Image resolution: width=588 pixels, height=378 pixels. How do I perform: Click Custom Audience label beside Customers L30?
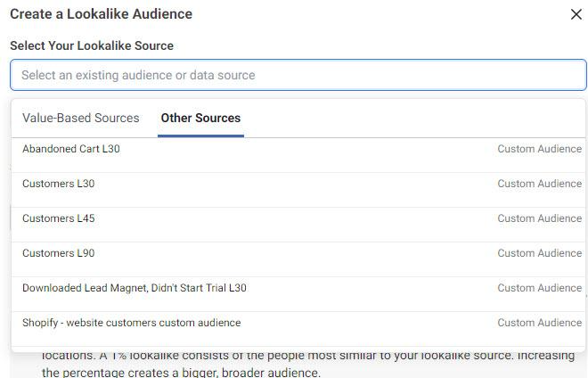[539, 184]
